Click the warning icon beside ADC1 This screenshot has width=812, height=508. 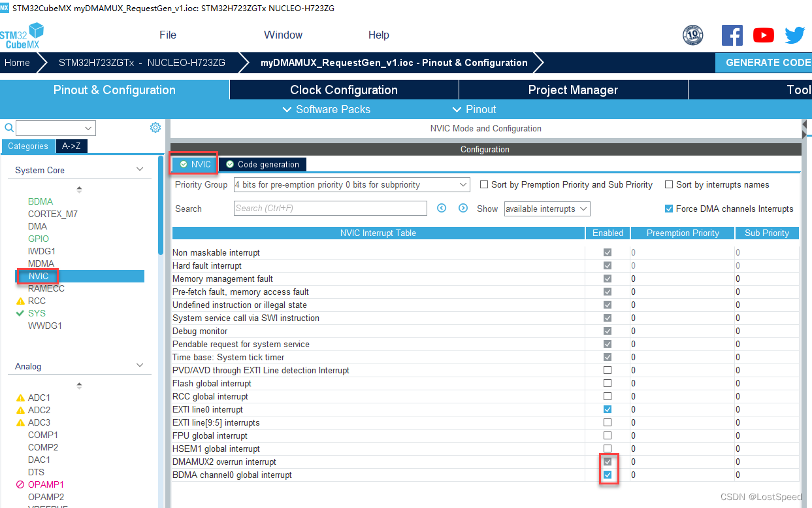tap(20, 398)
